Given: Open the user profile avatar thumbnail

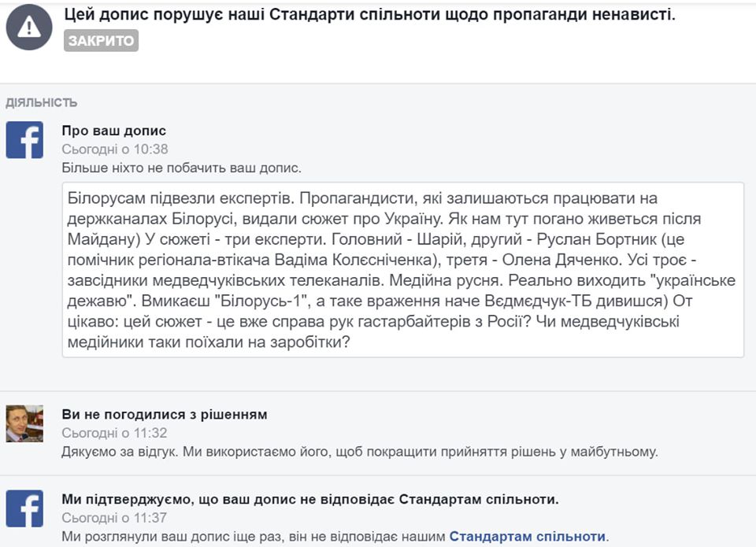Looking at the screenshot, I should (x=24, y=423).
